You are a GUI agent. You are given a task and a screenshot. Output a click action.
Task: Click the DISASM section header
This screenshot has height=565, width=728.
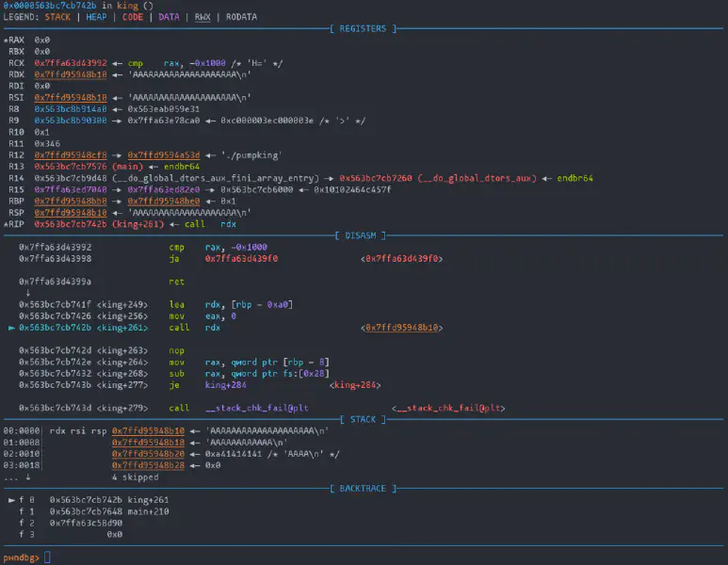[x=363, y=235]
